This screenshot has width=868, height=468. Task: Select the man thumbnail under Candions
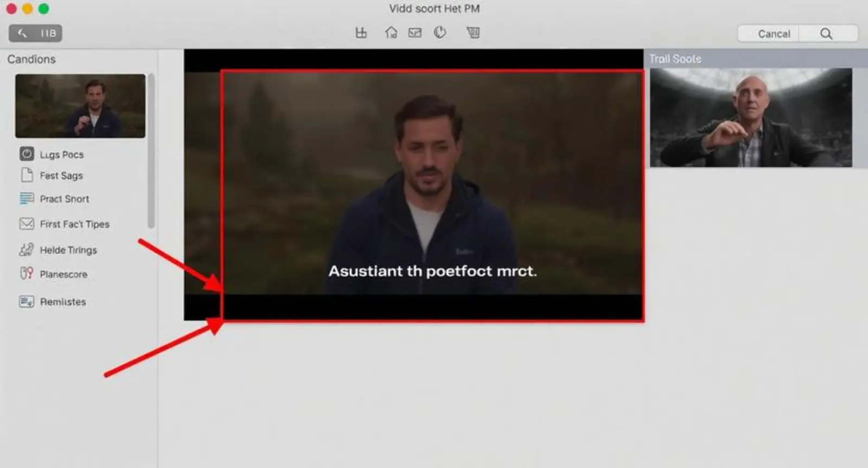[x=80, y=106]
